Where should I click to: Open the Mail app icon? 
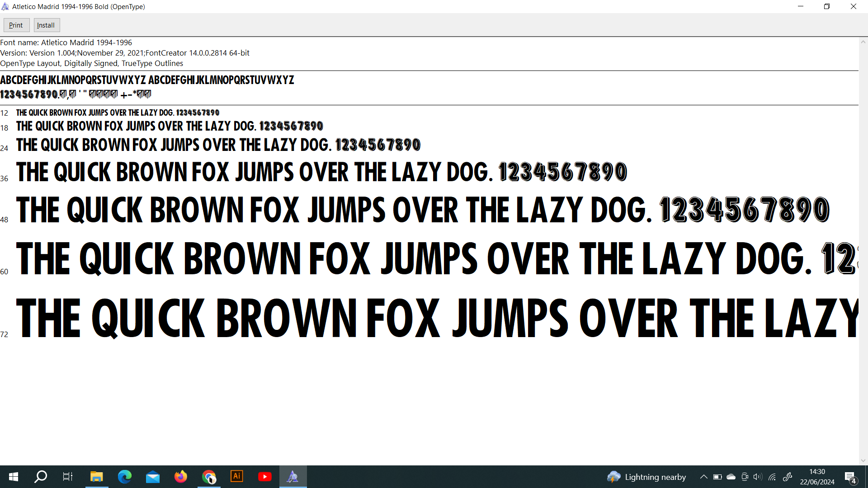click(152, 477)
